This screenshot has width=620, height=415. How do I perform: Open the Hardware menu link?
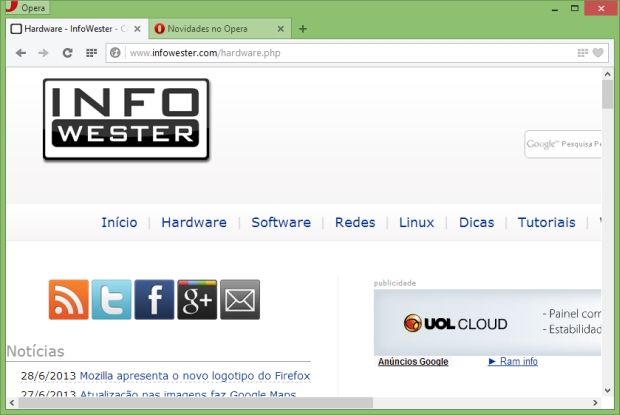click(x=194, y=222)
